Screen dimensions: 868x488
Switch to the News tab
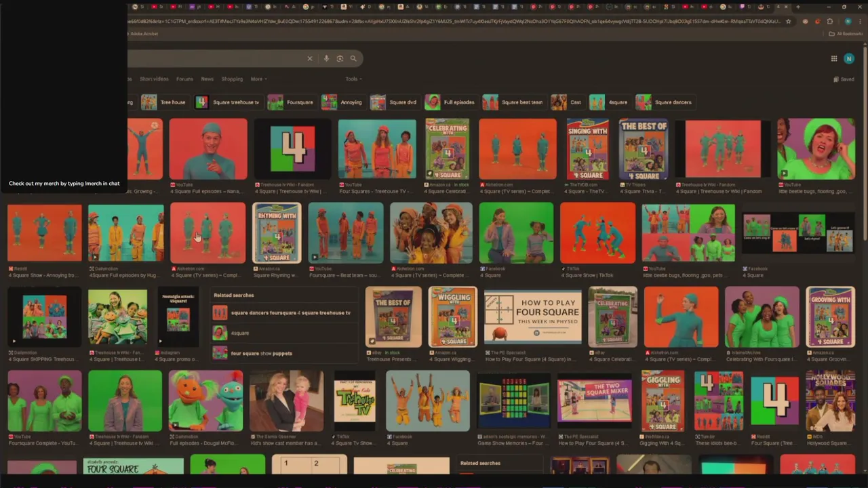pyautogui.click(x=208, y=79)
